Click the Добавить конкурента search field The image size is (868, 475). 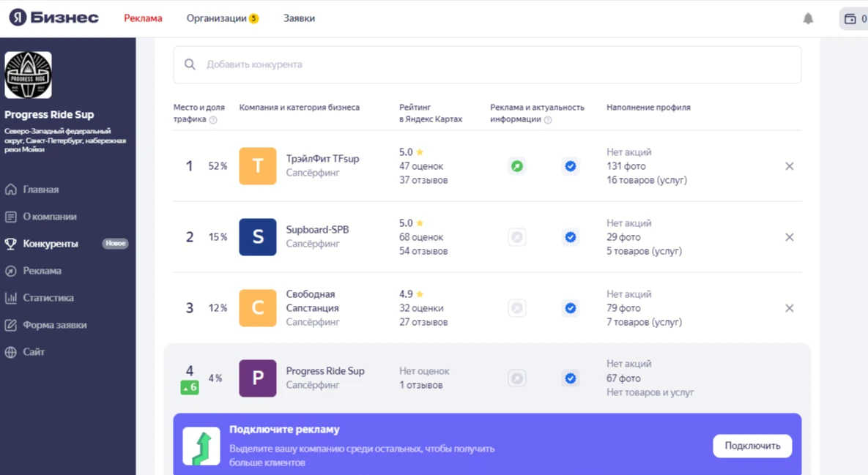(487, 64)
